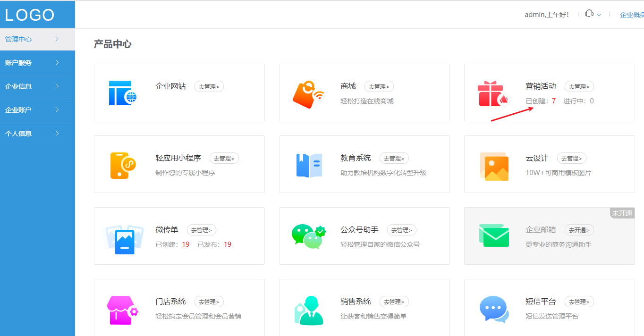Click the red 已创建 count for 微传单

(186, 244)
